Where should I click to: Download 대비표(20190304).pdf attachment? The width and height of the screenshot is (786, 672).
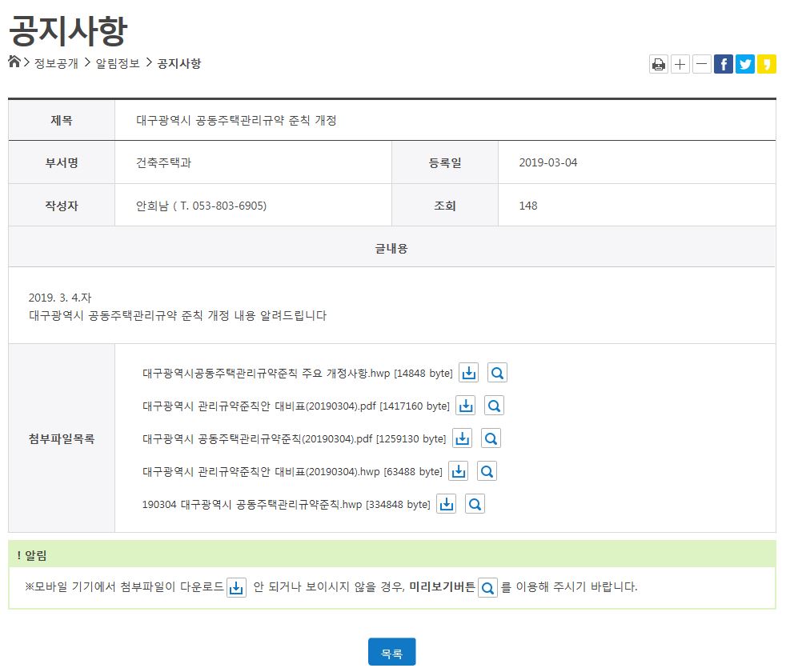point(466,406)
